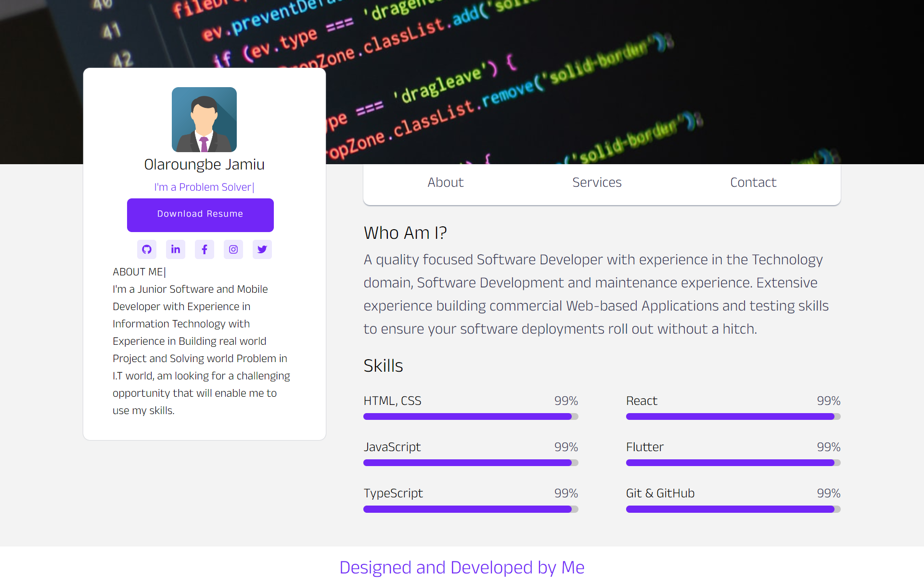Click the profile avatar picture
Image resolution: width=924 pixels, height=585 pixels.
[x=204, y=119]
